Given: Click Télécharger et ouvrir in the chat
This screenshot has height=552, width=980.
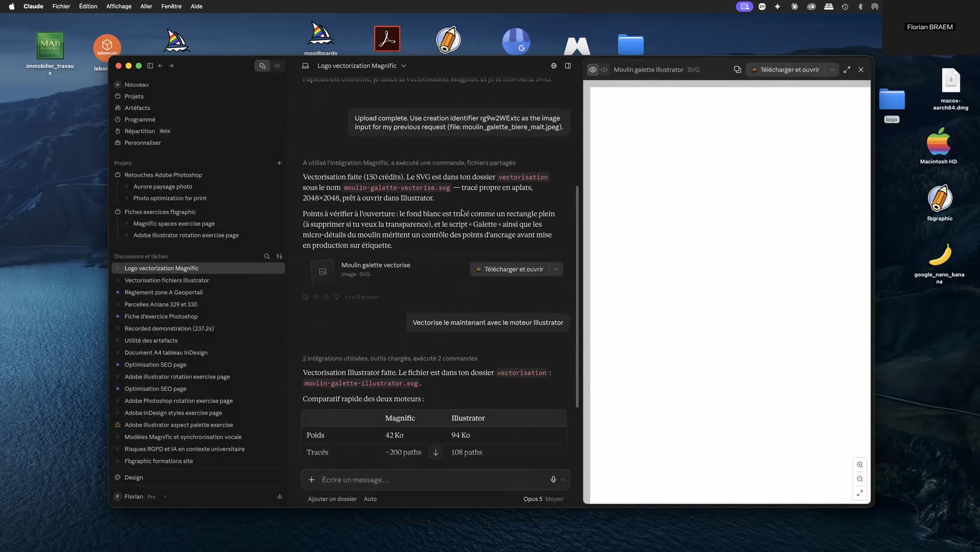Looking at the screenshot, I should [x=510, y=269].
